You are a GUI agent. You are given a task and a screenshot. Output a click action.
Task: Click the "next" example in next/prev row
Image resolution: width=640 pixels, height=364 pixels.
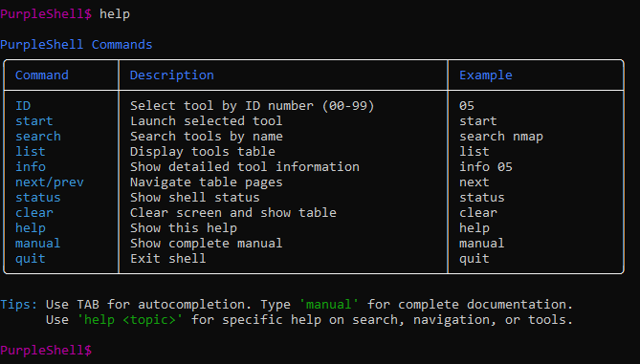474,182
